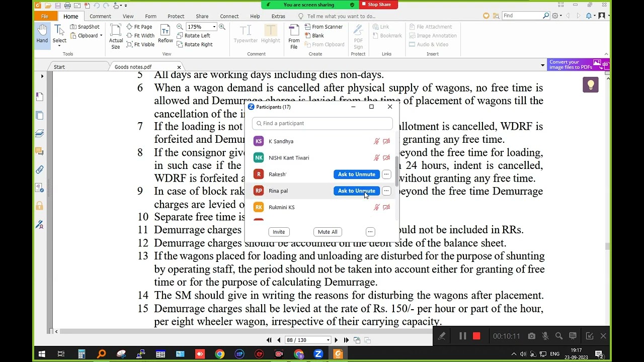Viewport: 644px width, 362px height.
Task: Open more options for Rakesh
Action: 386,174
